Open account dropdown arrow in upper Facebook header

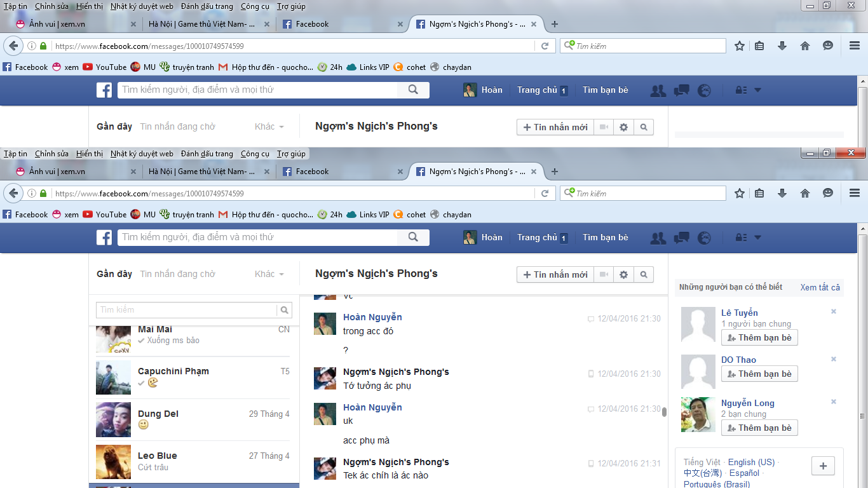(x=757, y=90)
